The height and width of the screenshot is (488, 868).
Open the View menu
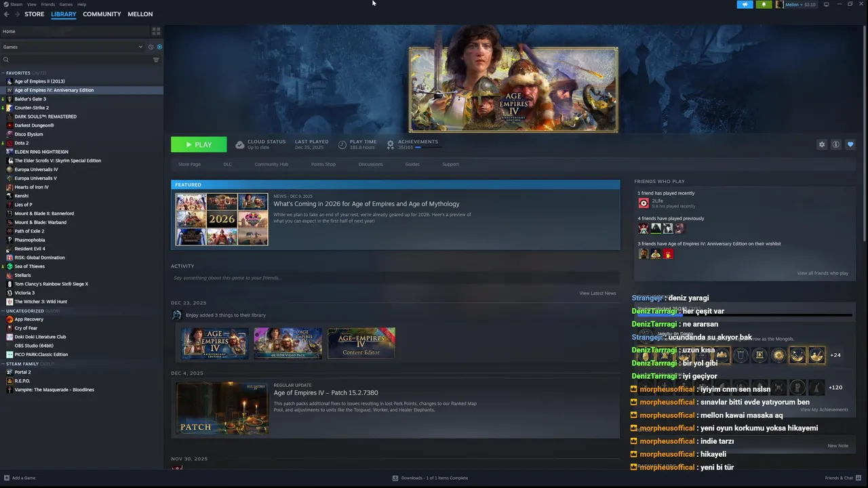click(32, 4)
